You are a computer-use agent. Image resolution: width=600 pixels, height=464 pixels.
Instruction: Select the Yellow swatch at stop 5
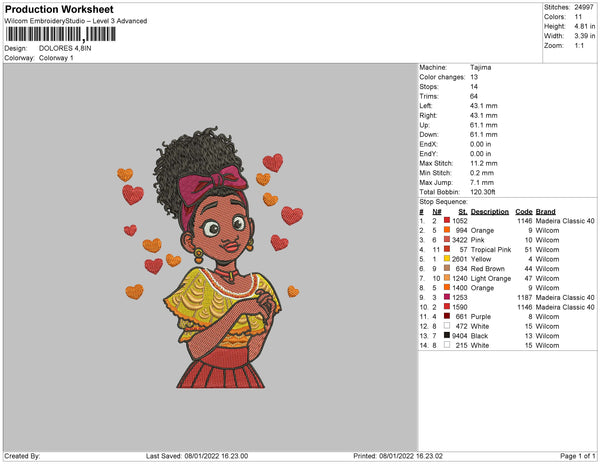tap(447, 259)
